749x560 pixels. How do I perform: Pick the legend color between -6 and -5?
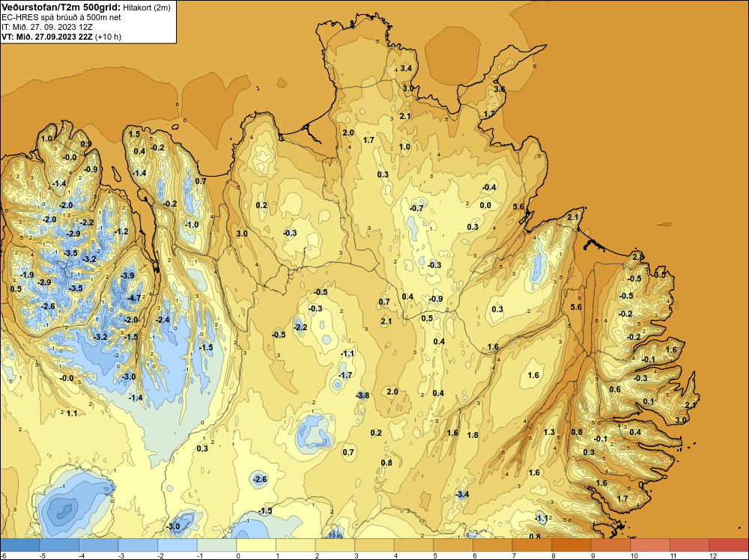(x=20, y=545)
